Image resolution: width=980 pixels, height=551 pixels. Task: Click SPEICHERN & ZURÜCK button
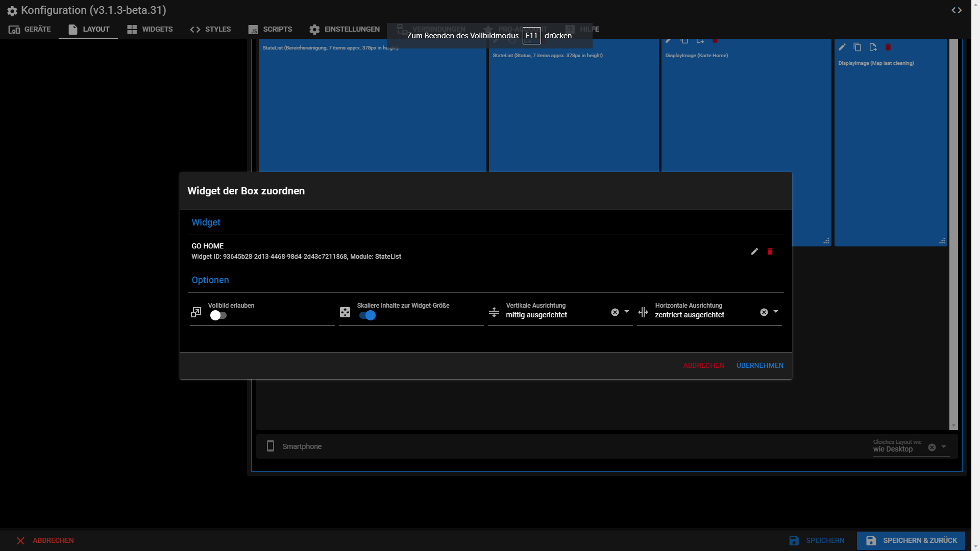(x=911, y=540)
